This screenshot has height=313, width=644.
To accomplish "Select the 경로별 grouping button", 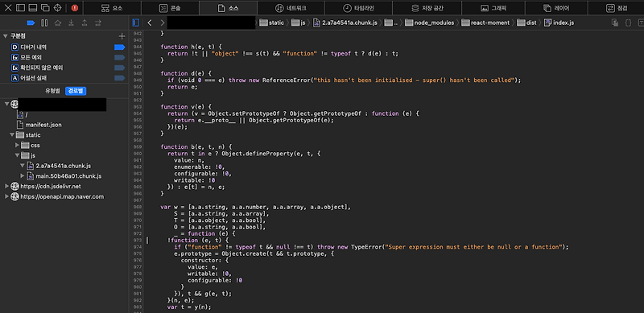I will click(x=76, y=91).
